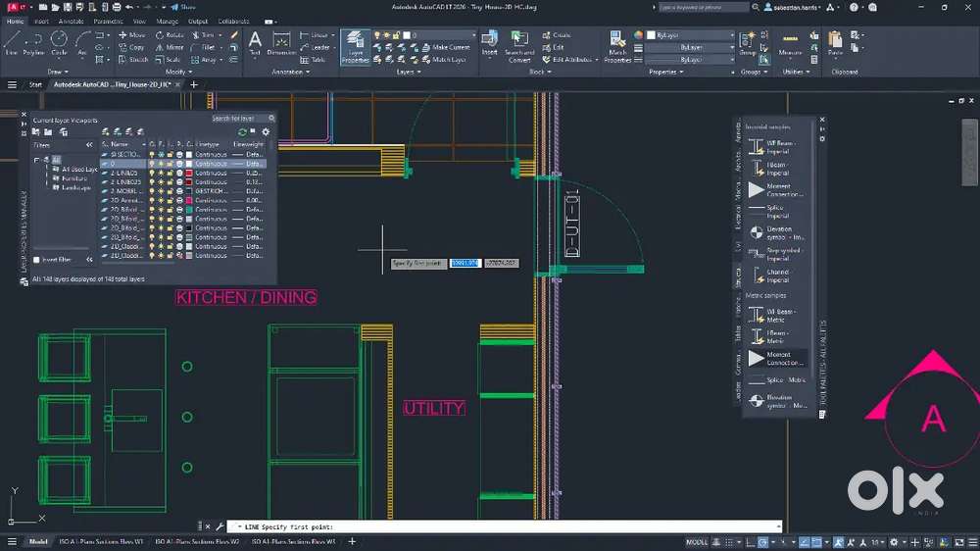Open layer settings via the gear icon
The height and width of the screenshot is (551, 980).
coord(266,131)
